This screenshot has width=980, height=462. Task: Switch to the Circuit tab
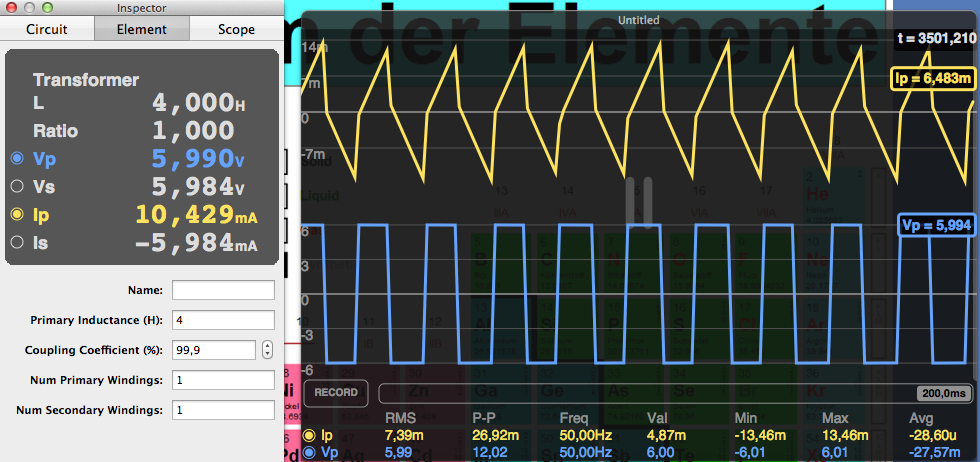(47, 29)
